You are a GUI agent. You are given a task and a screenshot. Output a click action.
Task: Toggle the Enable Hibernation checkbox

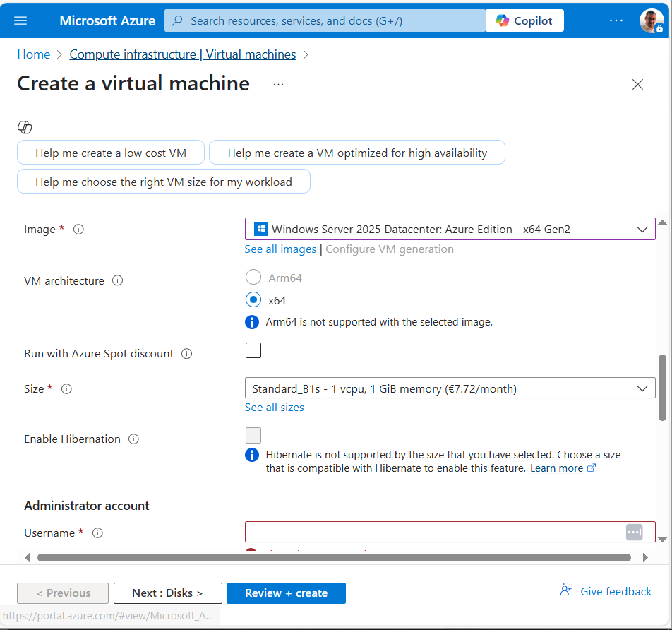[x=253, y=435]
